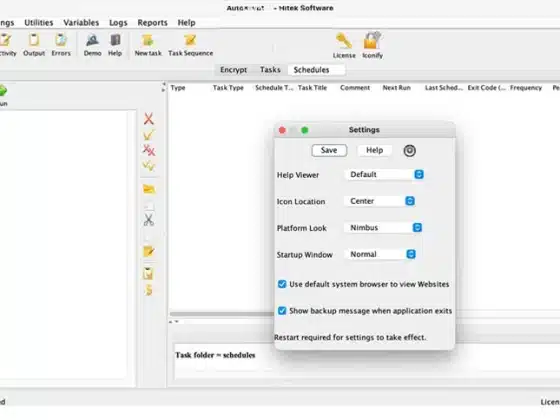Click the Platform Look label
The width and height of the screenshot is (560, 420).
301,228
